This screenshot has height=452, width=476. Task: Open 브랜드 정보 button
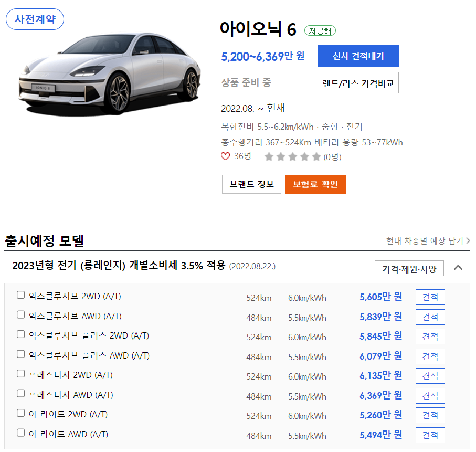coord(251,184)
